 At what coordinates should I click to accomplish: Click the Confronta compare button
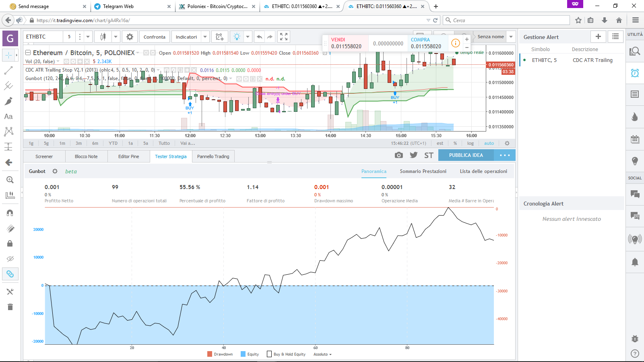[x=155, y=37]
